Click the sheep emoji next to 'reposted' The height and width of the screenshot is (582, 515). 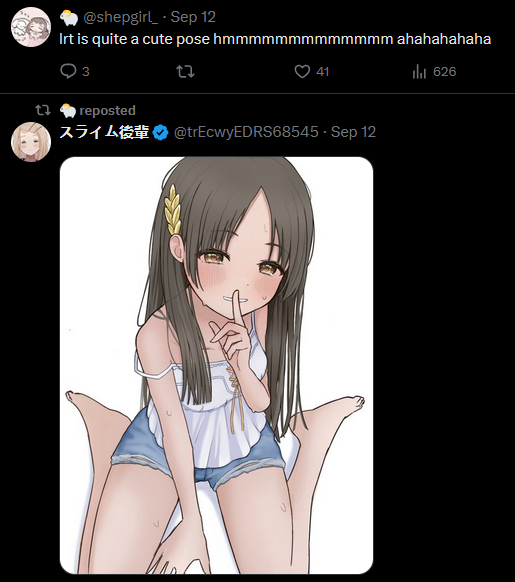point(68,111)
